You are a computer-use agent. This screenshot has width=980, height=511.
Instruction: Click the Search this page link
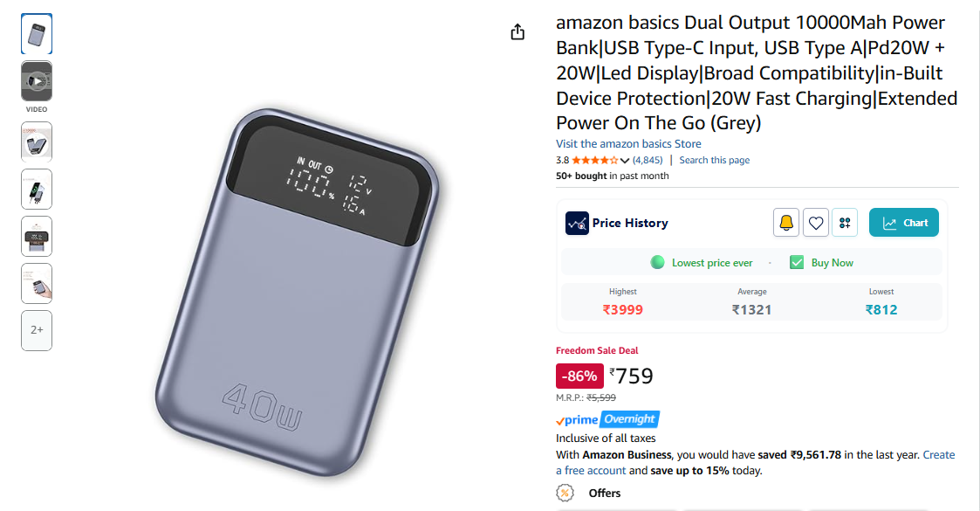714,161
